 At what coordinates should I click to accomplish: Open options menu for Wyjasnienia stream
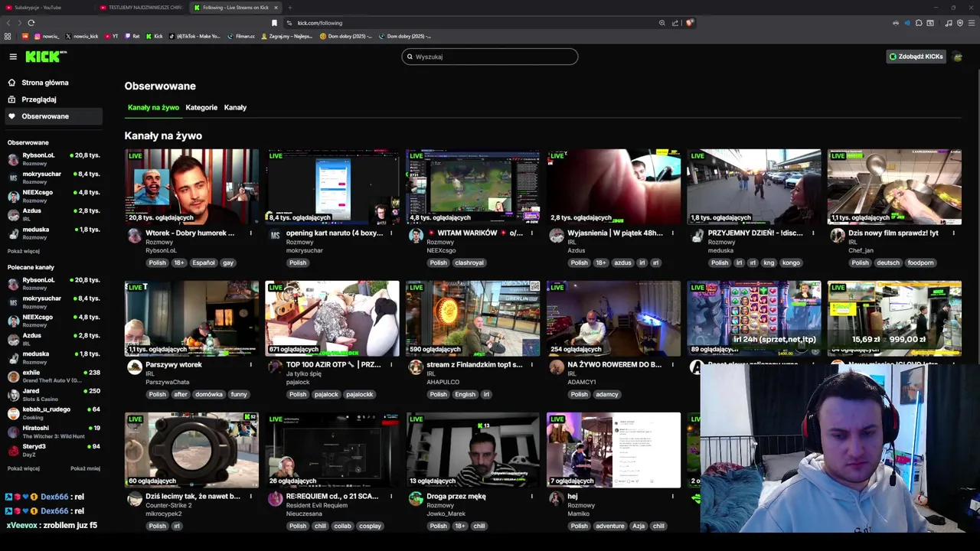(x=672, y=233)
